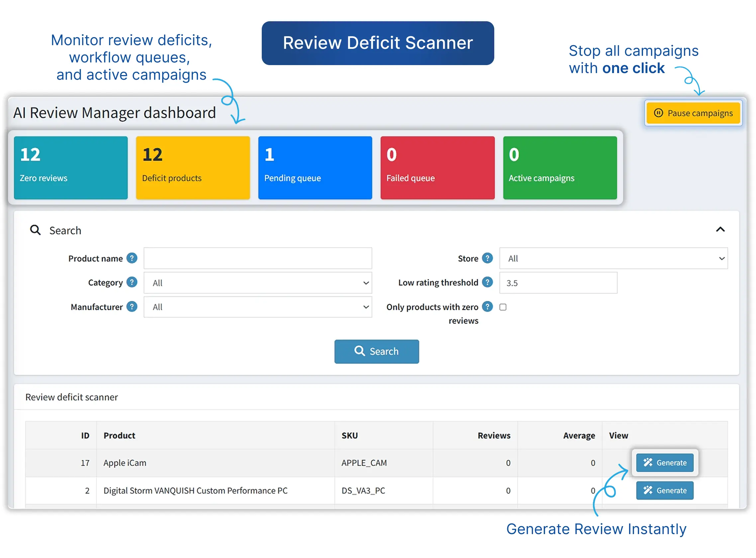Open the Failed queue summary card
756x558 pixels.
coord(437,167)
